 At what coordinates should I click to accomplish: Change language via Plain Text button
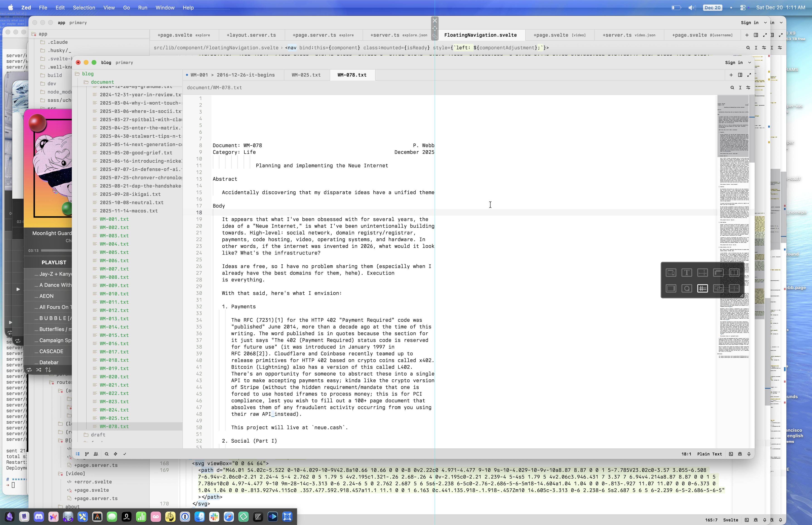pyautogui.click(x=709, y=454)
